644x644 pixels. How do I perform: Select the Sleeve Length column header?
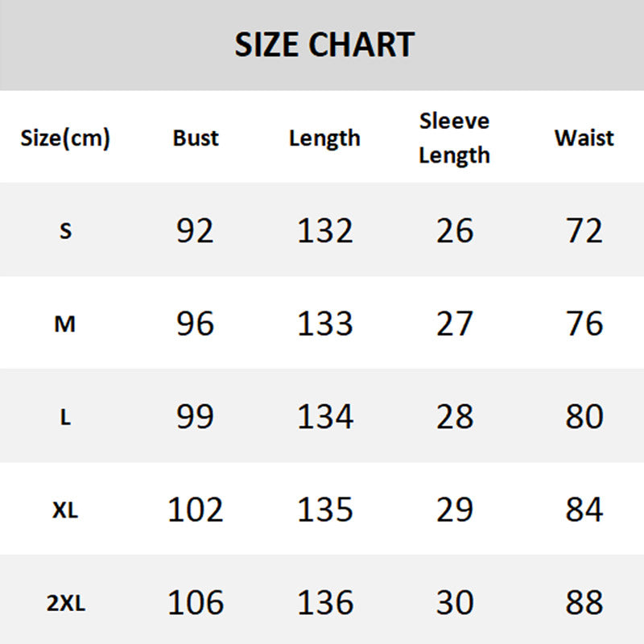click(x=454, y=138)
